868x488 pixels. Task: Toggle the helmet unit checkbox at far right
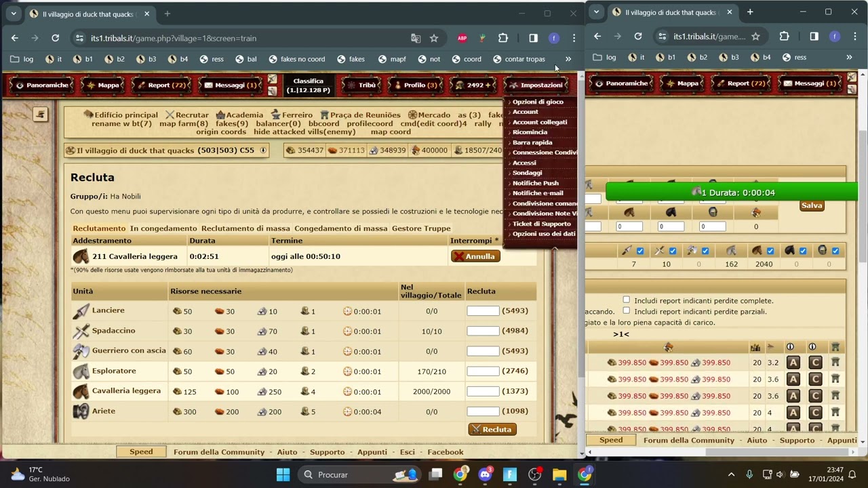[x=835, y=251]
